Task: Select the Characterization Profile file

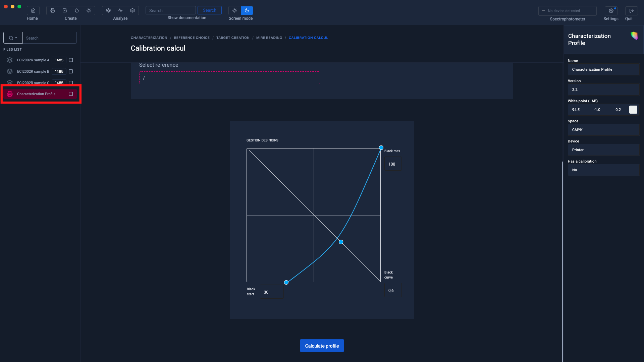Action: (40, 94)
